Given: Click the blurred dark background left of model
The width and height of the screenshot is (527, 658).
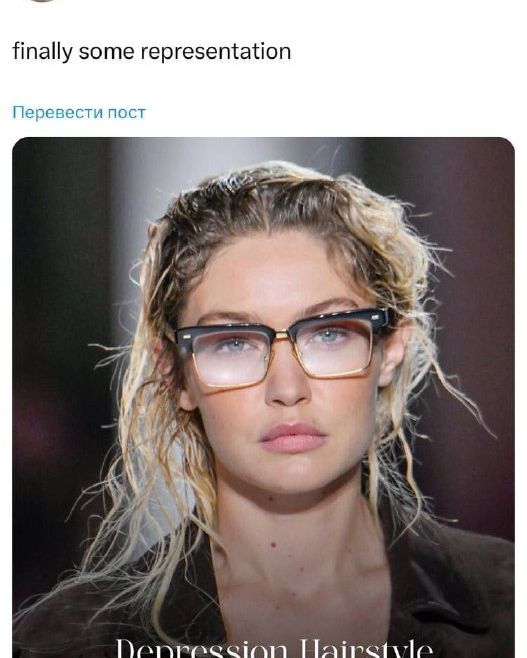Looking at the screenshot, I should [63, 336].
